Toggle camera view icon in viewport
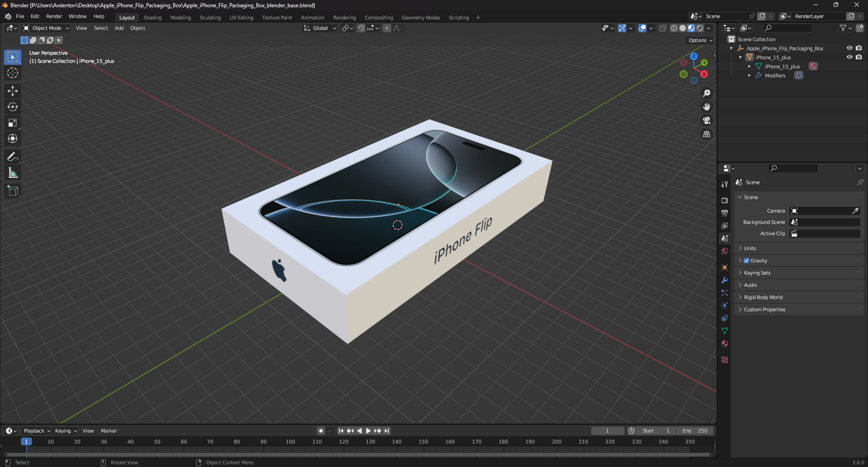The image size is (868, 467). tap(707, 121)
